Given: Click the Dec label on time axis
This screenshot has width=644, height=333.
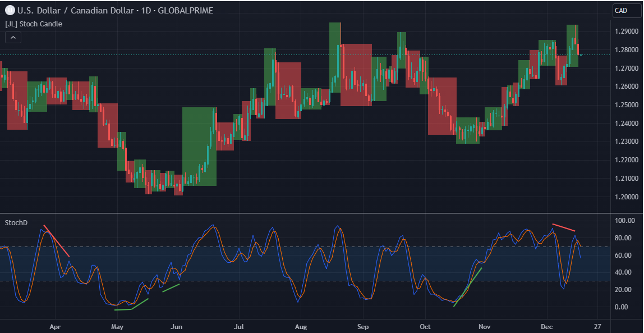Looking at the screenshot, I should coord(546,326).
